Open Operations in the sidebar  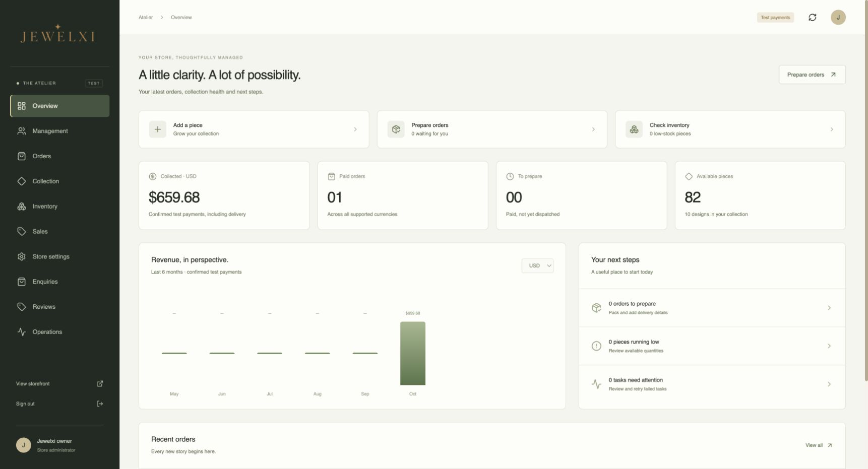coord(59,332)
